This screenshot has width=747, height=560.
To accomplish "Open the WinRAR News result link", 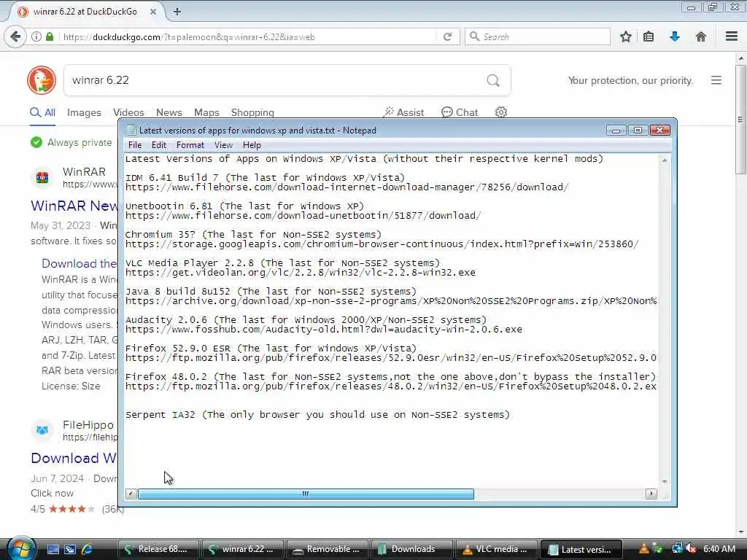I will tap(74, 206).
